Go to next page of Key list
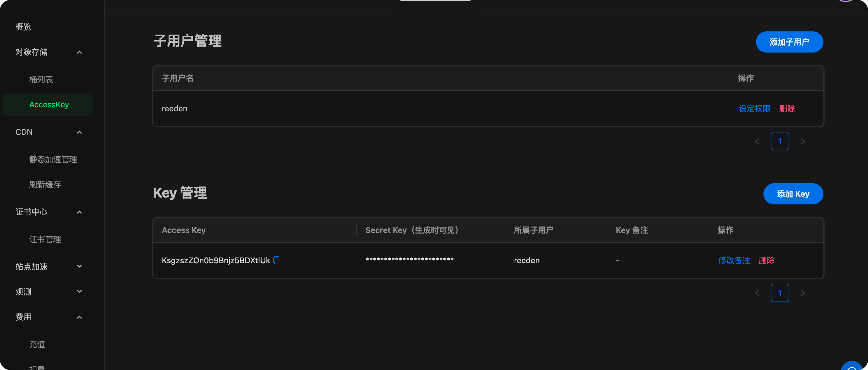Image resolution: width=868 pixels, height=370 pixels. [x=803, y=293]
